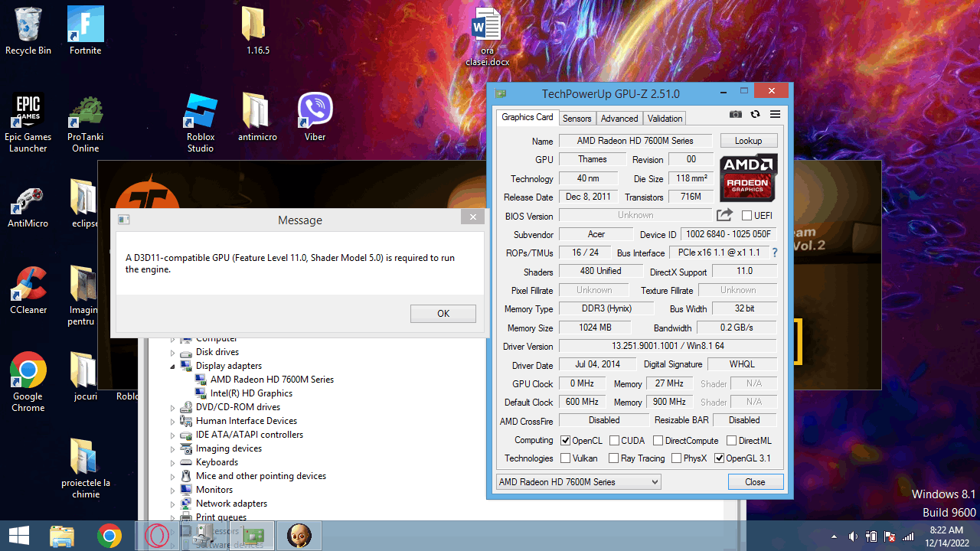Select the Google Chrome desktop shortcut
Image resolution: width=980 pixels, height=551 pixels.
pyautogui.click(x=28, y=382)
